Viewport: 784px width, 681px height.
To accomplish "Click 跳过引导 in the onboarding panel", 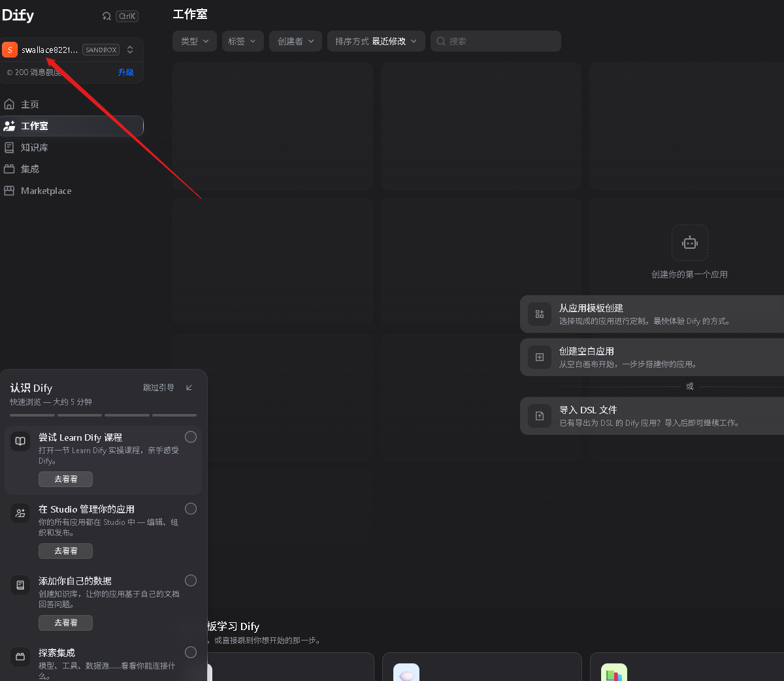I will point(159,388).
